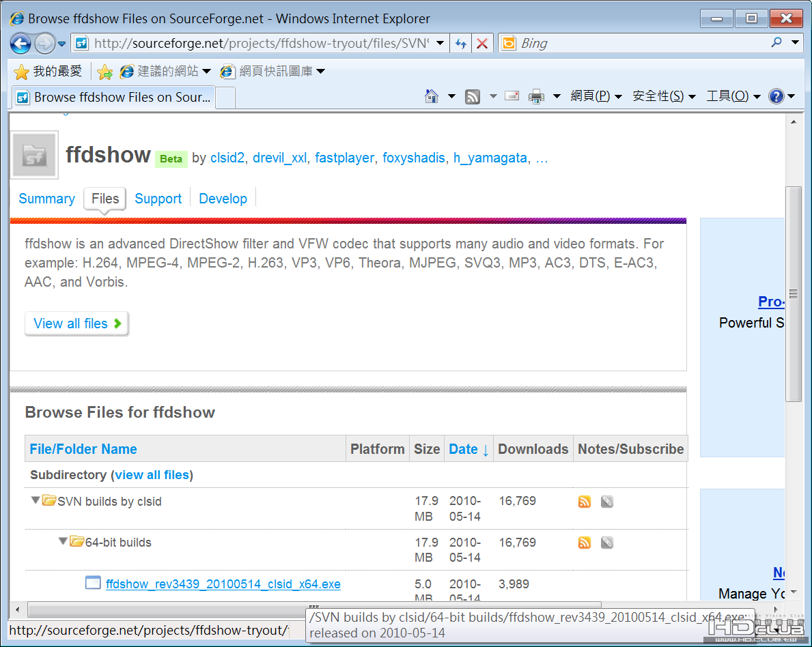Click the Read Mail toolbar icon
This screenshot has height=647, width=812.
(x=512, y=96)
